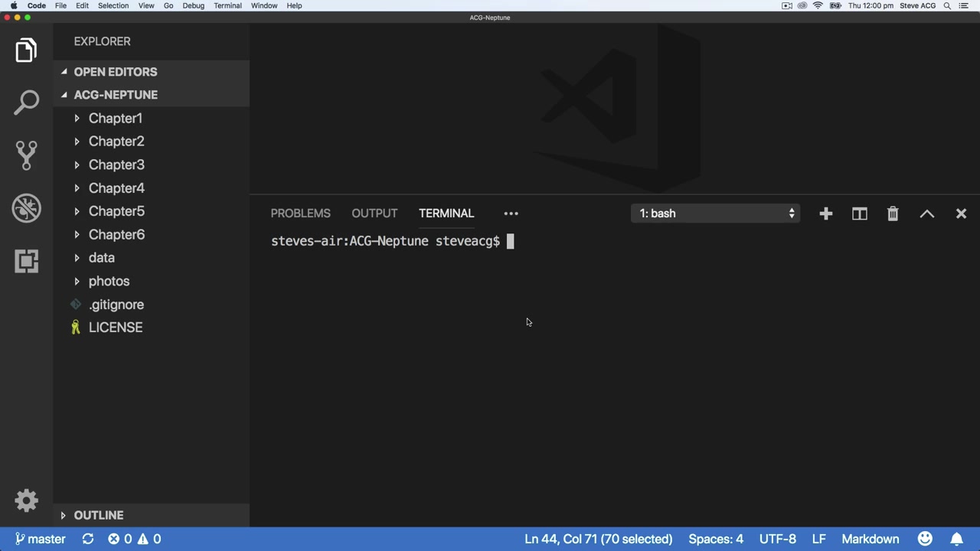Open the errors count in status bar
980x551 pixels.
[x=119, y=539]
